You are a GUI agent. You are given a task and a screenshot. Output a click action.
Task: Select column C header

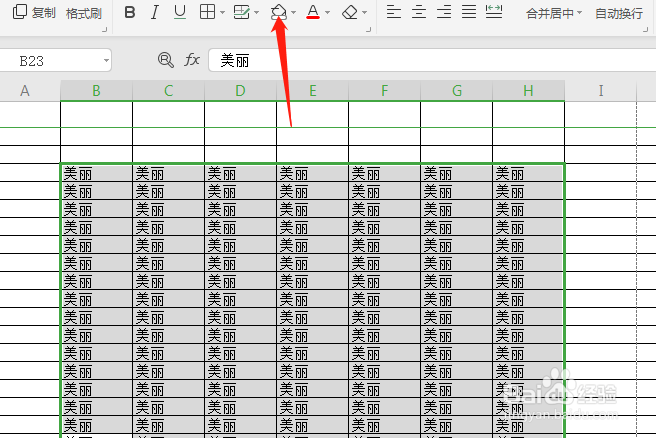tap(168, 91)
